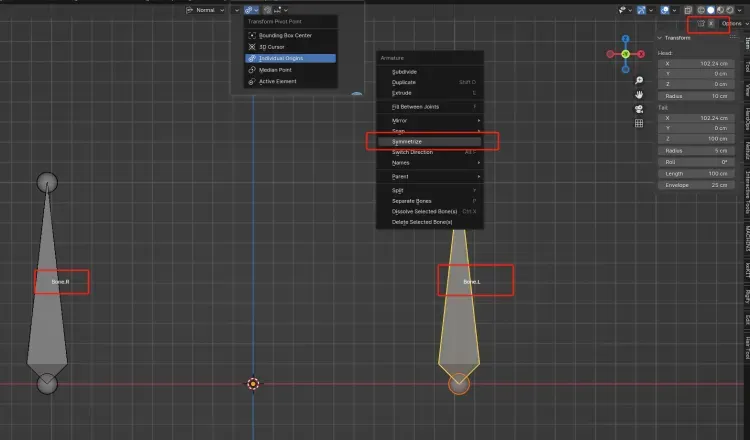Click the negative Z axis gizmo circle

click(626, 69)
